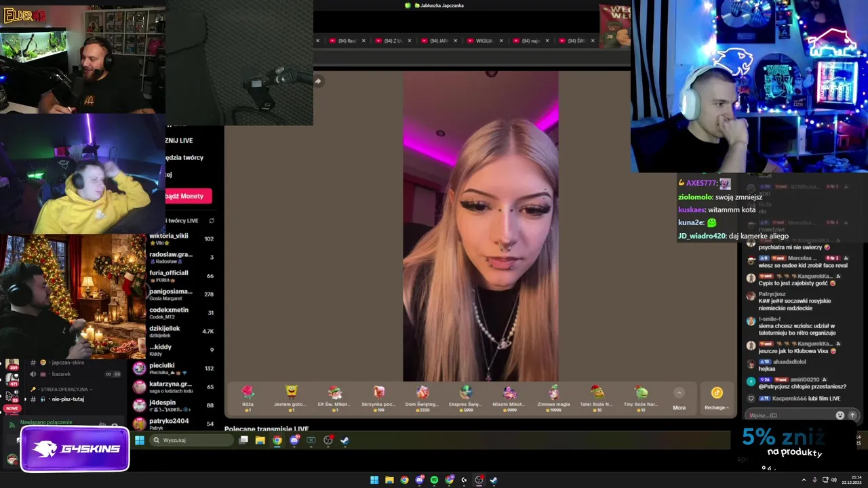
Task: Send the Zimowa magia gift
Action: click(x=553, y=398)
